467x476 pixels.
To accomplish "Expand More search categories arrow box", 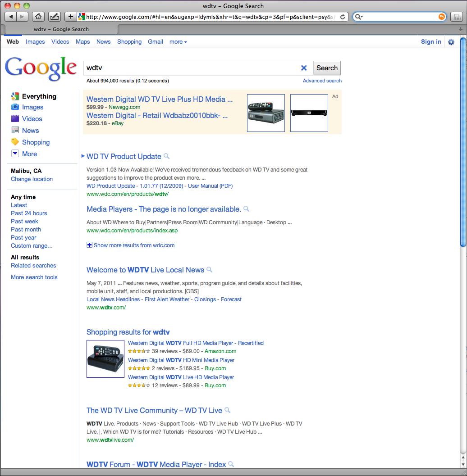I will point(15,154).
